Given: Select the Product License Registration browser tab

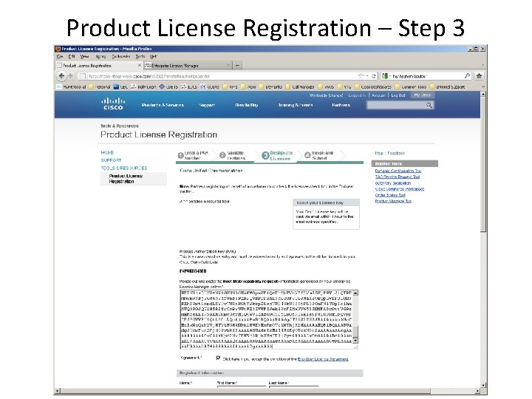Looking at the screenshot, I should coord(99,65).
